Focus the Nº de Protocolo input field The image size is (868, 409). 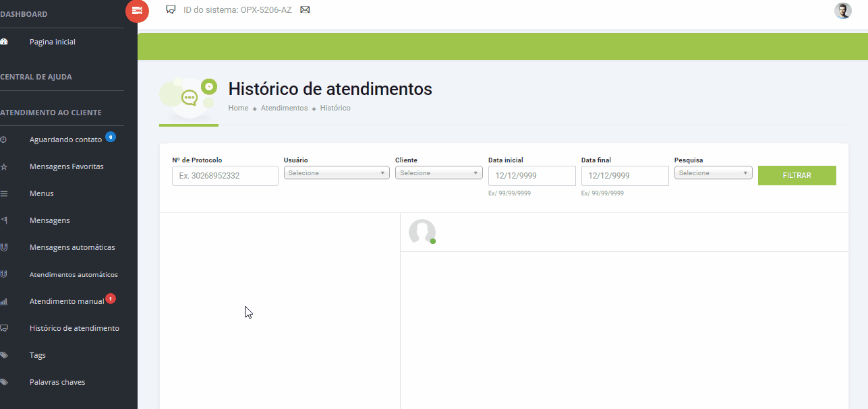point(225,176)
